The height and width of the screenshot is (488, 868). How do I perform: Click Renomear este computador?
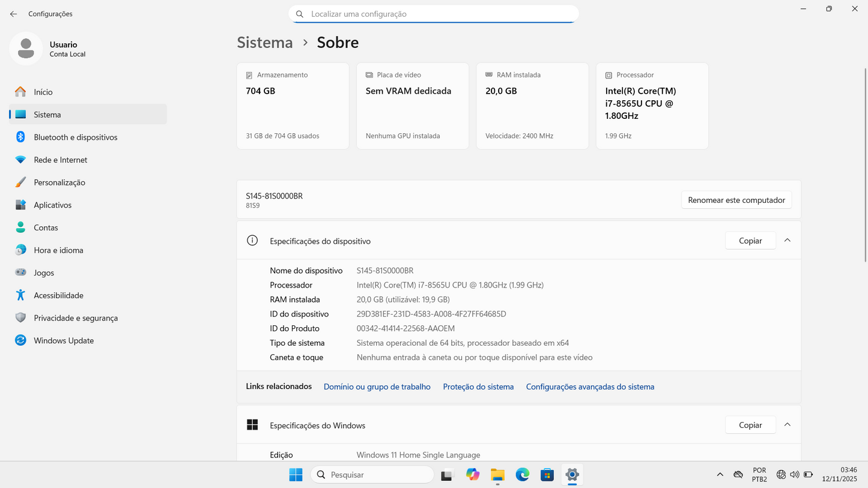tap(736, 199)
